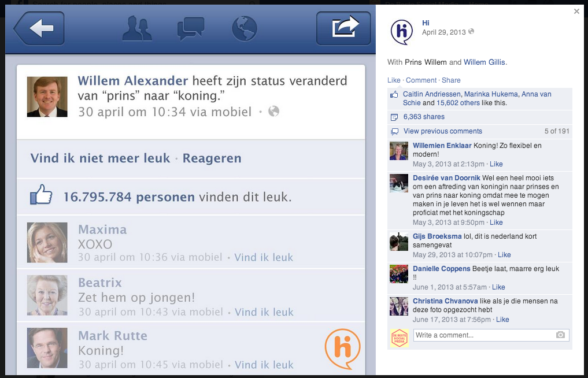This screenshot has height=378, width=588.
Task: Click the Comment action link
Action: tap(421, 80)
